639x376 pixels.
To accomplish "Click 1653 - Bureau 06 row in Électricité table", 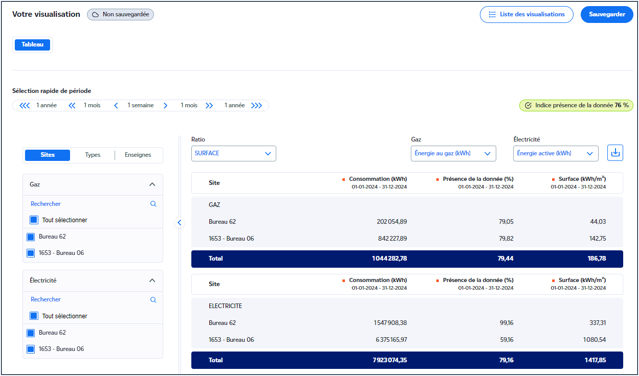I will [x=407, y=340].
